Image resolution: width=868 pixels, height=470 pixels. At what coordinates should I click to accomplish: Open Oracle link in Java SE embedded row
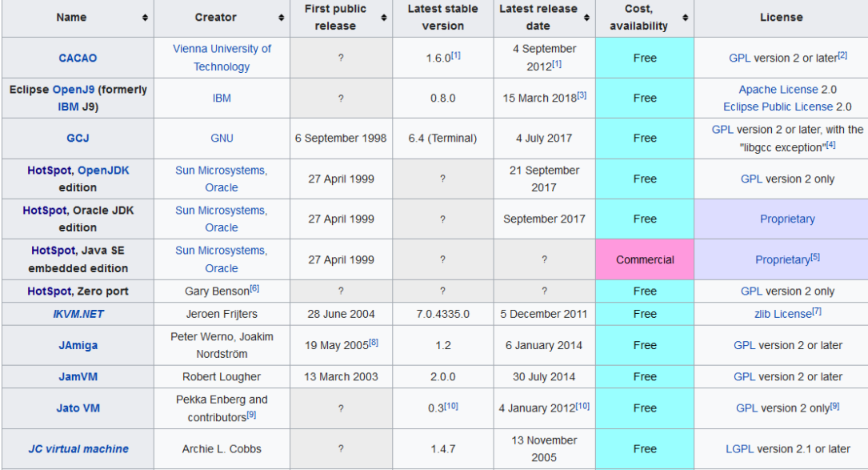tap(222, 268)
